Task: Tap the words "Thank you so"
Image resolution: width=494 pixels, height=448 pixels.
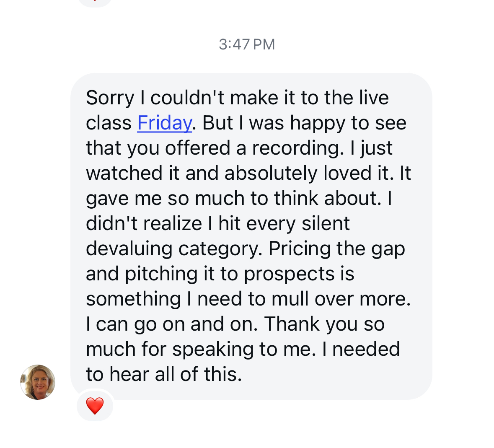Action: coord(324,324)
